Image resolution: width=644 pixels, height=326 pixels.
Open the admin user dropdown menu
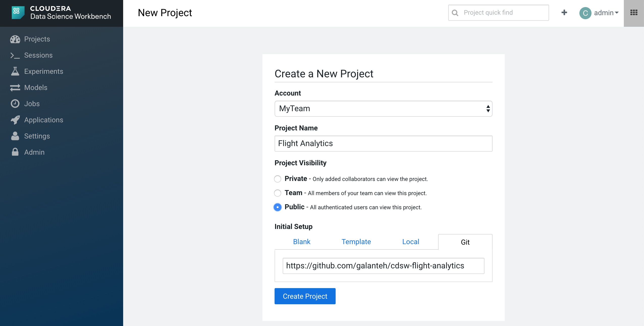pos(599,13)
